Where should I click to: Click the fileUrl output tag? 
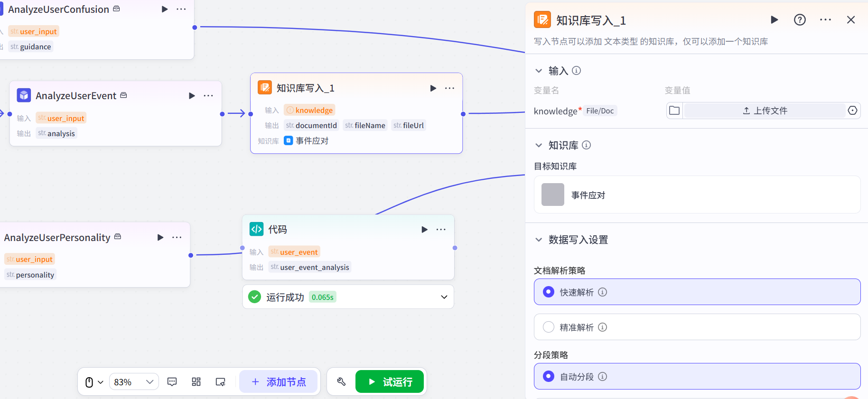click(x=409, y=125)
